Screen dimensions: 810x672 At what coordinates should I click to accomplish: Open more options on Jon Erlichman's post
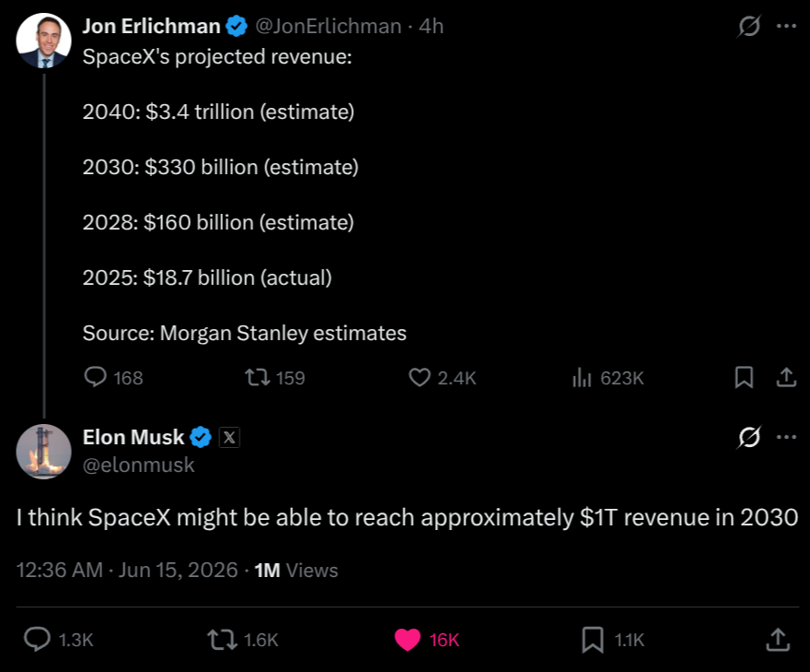(786, 26)
